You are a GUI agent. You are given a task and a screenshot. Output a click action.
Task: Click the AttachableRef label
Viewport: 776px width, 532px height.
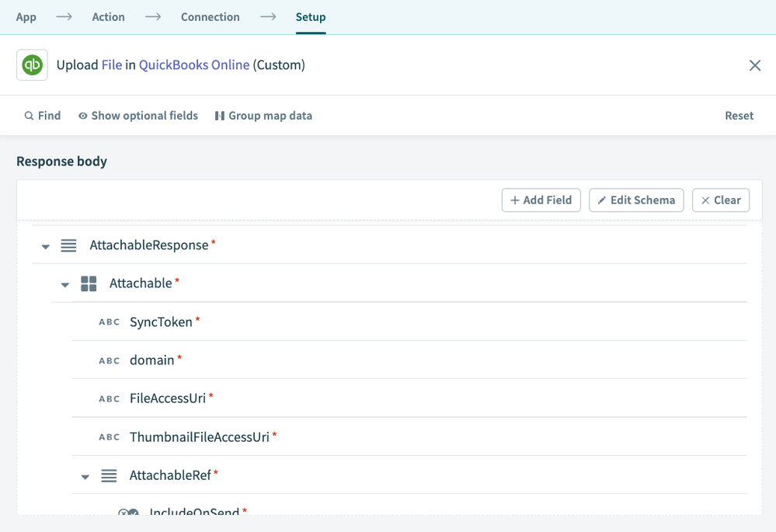170,475
